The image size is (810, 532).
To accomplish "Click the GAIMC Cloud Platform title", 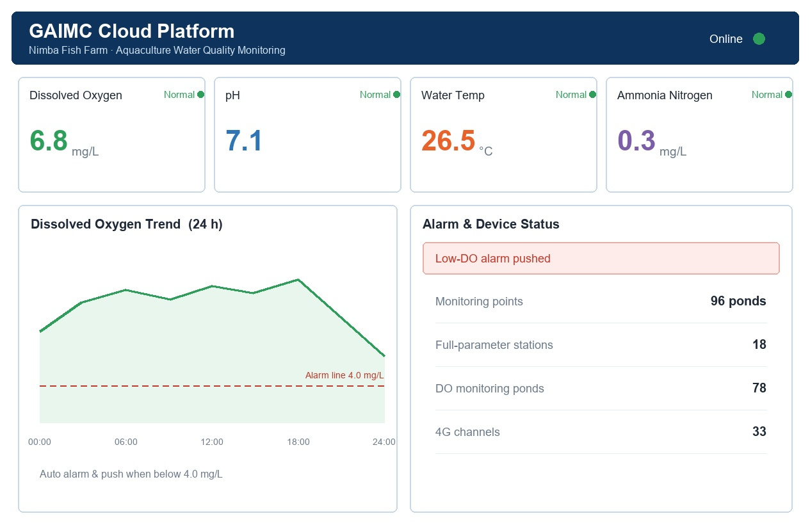I will [132, 31].
